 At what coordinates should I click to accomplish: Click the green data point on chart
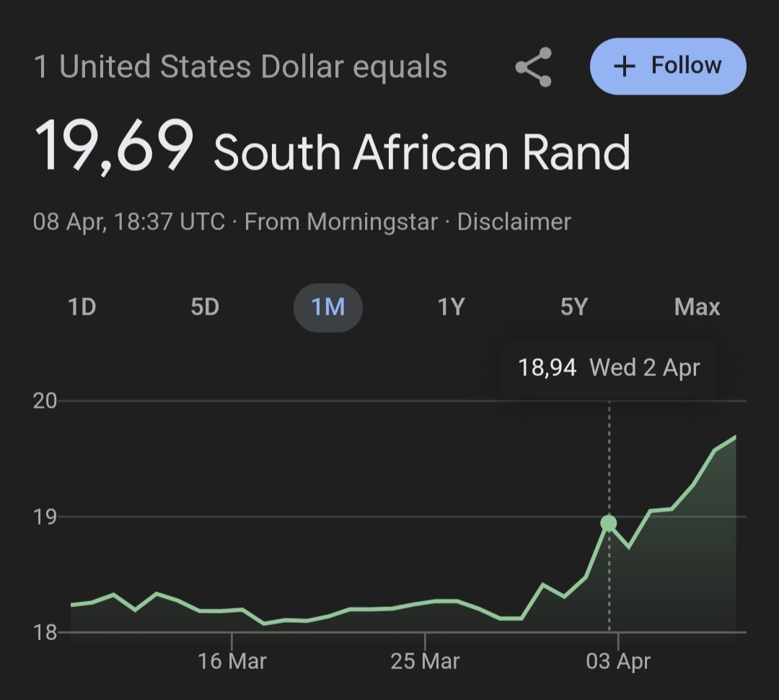click(609, 523)
